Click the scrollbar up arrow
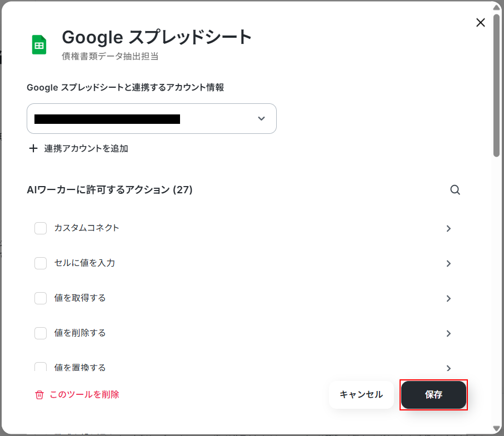This screenshot has height=436, width=504. click(x=497, y=8)
